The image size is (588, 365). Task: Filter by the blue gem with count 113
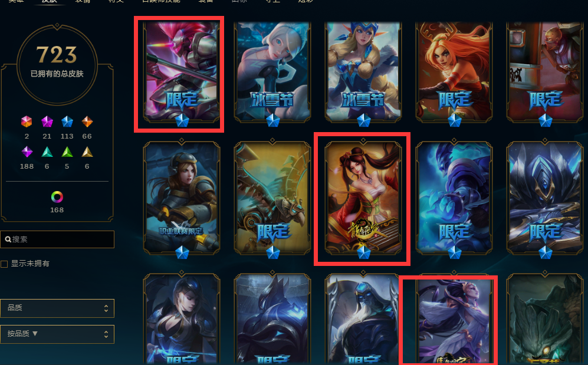(x=67, y=121)
